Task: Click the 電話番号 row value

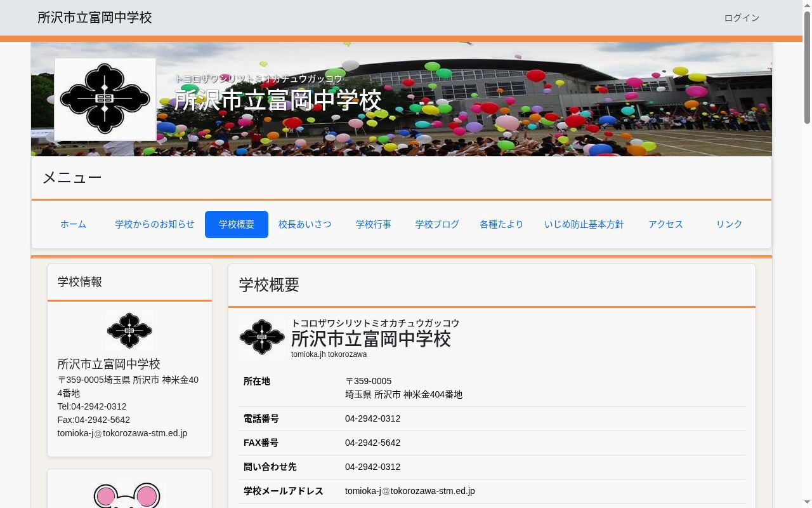Action: pyautogui.click(x=372, y=418)
